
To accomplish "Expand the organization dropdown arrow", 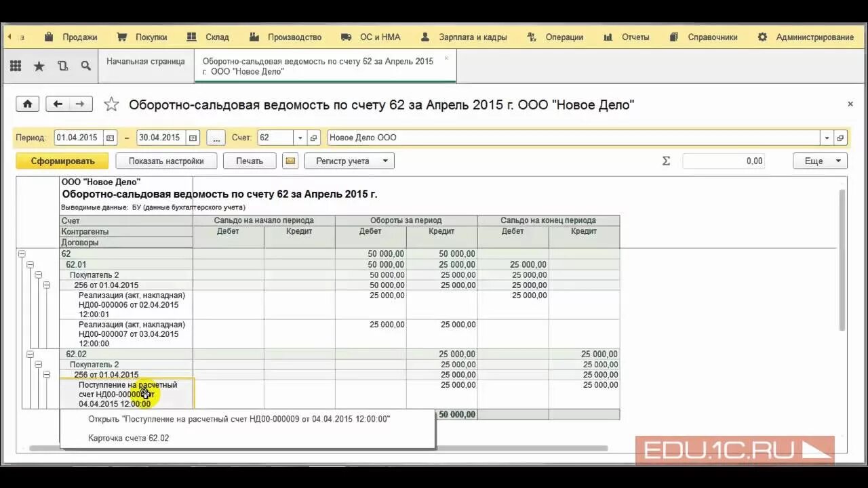I will click(x=827, y=138).
